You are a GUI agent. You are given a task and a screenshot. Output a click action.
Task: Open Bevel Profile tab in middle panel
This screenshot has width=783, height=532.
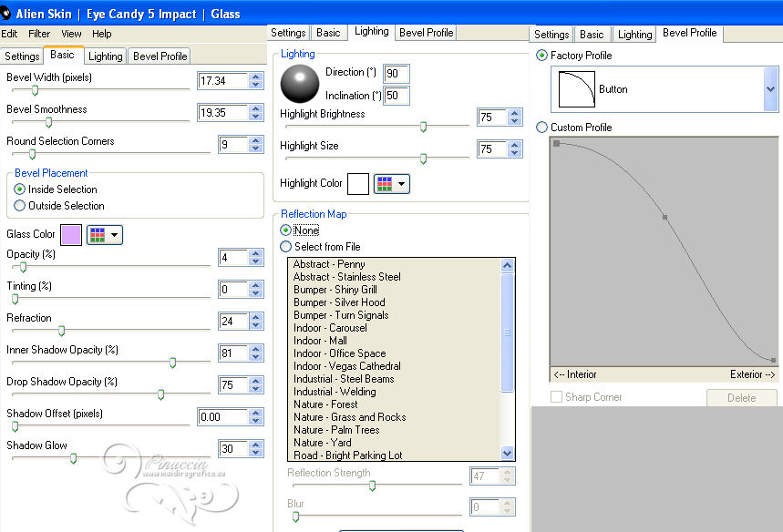coord(426,33)
